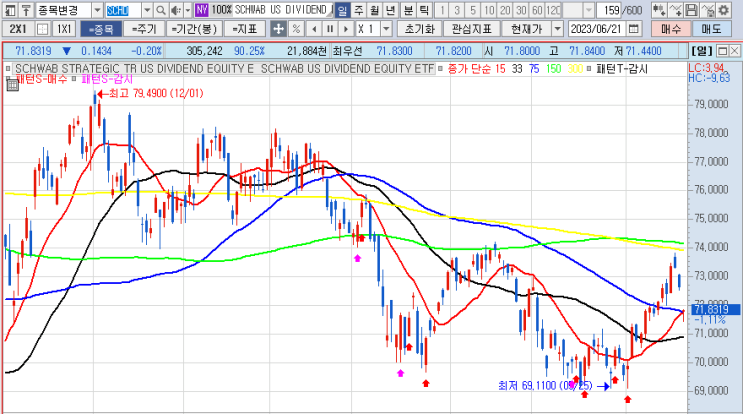Click the % percent scale icon
The image size is (743, 414).
(x=296, y=29)
